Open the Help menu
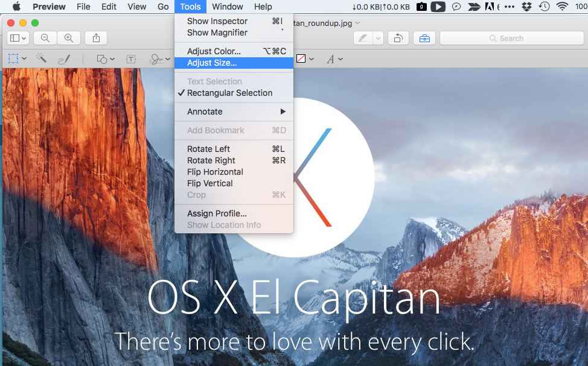This screenshot has width=588, height=366. click(x=263, y=7)
